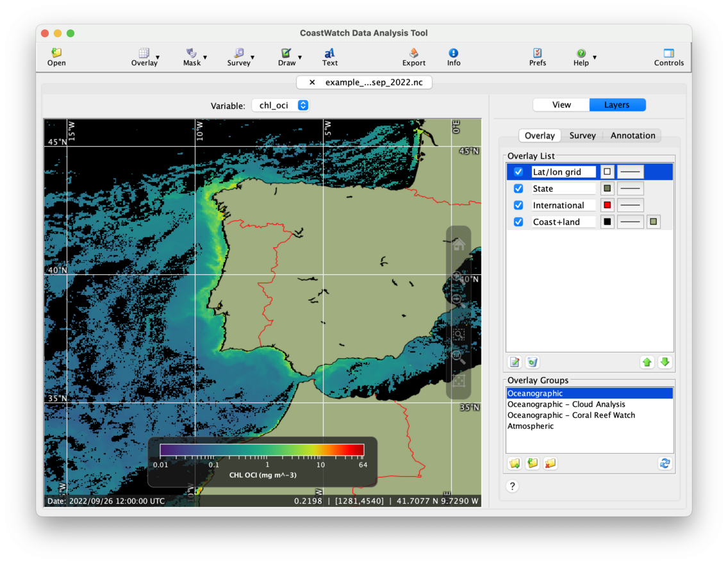
Task: Hide the Coast+land overlay
Action: [518, 222]
